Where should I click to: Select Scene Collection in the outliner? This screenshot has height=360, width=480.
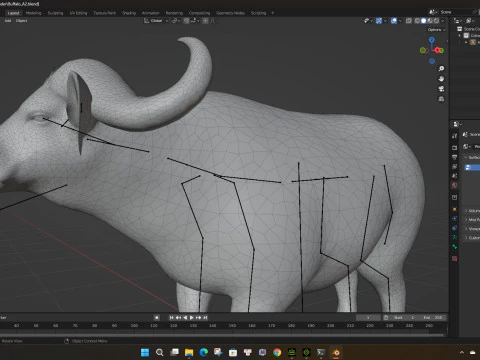[469, 29]
